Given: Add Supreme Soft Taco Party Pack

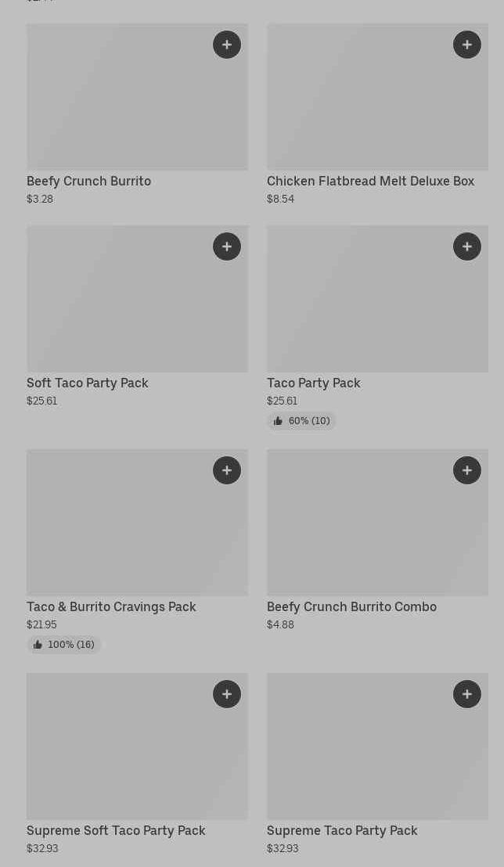Looking at the screenshot, I should pos(227,694).
